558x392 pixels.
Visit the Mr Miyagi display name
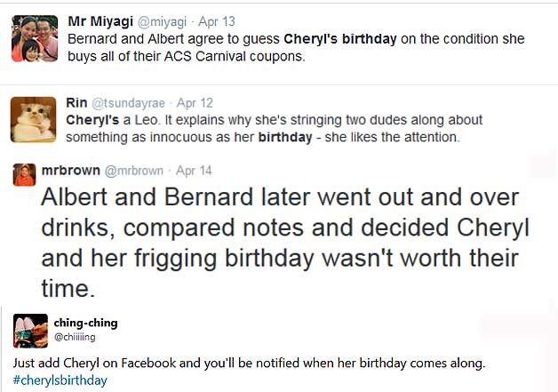click(x=100, y=21)
